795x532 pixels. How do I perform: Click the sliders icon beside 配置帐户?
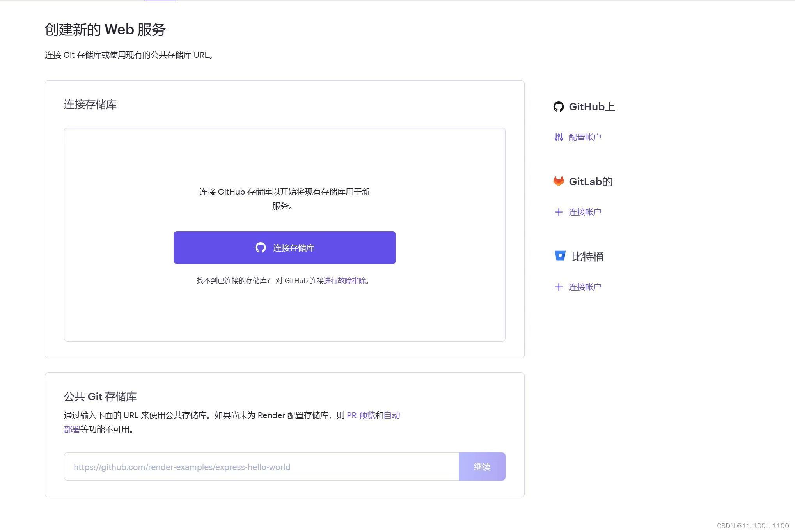pos(559,137)
